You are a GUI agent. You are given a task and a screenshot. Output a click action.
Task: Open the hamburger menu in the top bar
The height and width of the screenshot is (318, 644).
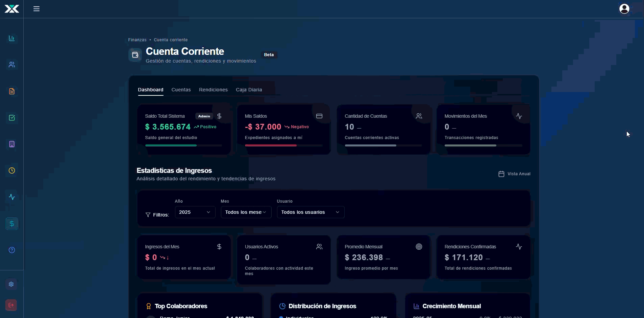coord(36,9)
